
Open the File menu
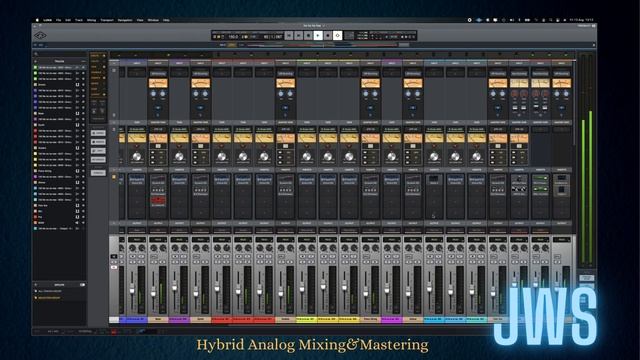pos(58,20)
